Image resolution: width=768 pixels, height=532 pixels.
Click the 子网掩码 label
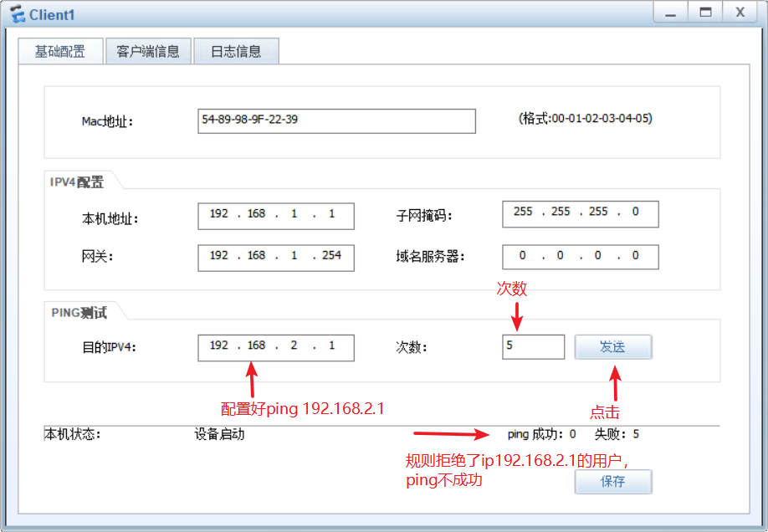tap(424, 216)
